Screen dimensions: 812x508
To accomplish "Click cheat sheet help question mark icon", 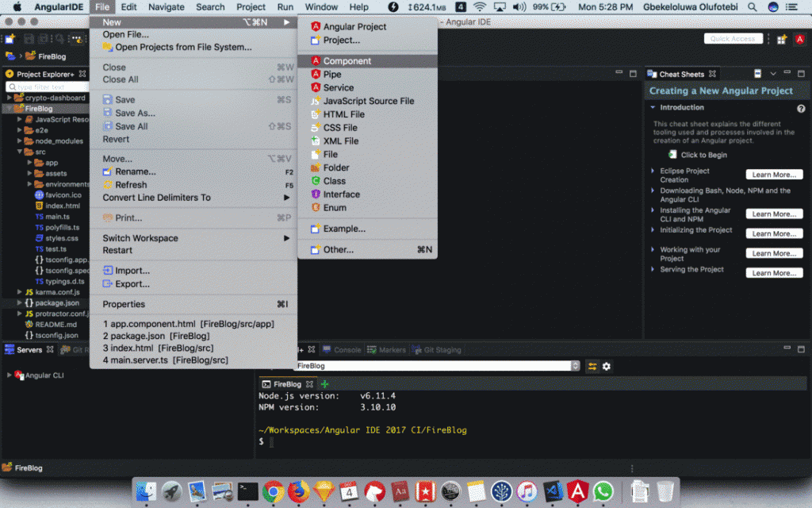I will pyautogui.click(x=801, y=108).
